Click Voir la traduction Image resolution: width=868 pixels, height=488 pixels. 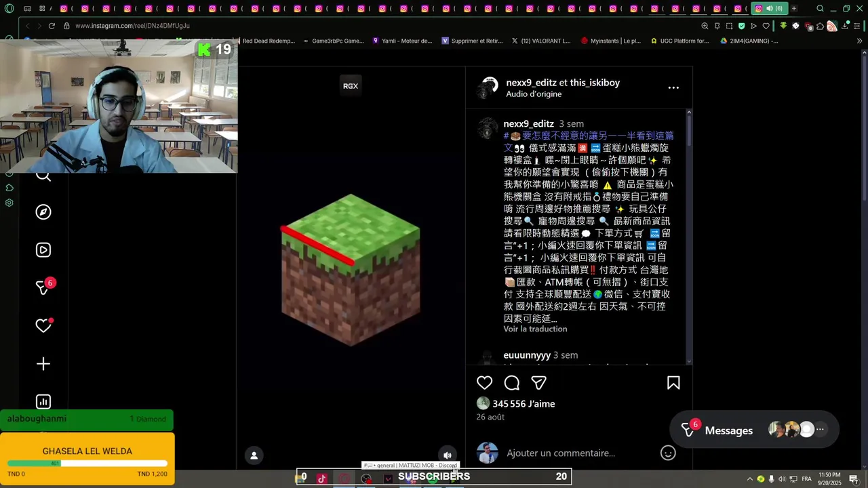tap(535, 329)
